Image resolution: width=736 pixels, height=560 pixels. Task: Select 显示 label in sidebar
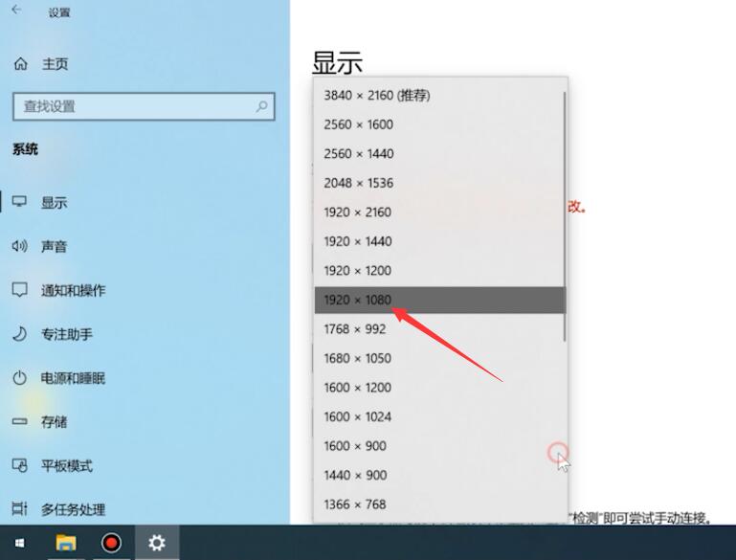54,202
